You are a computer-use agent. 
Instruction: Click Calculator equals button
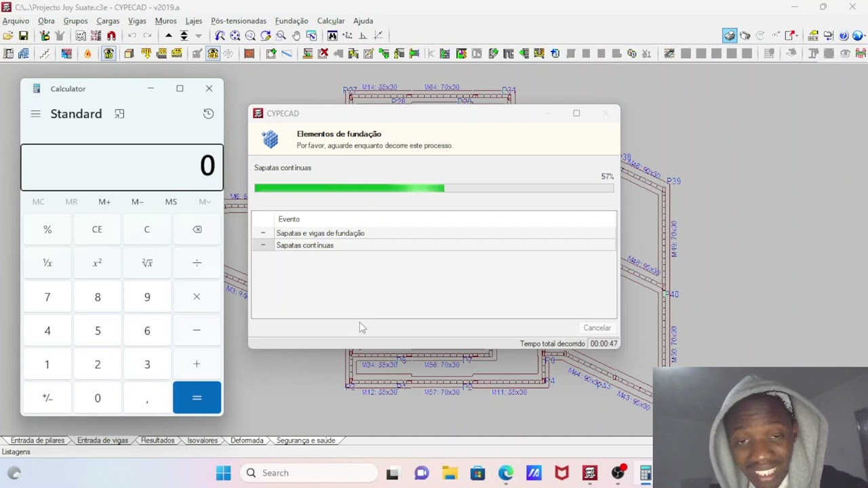coord(197,398)
